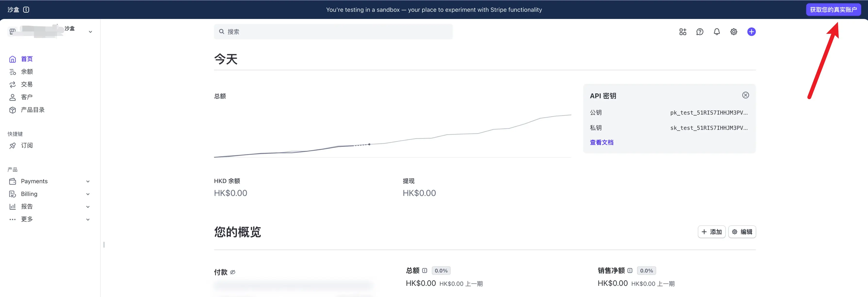Open 产品目录 from the sidebar

(32, 110)
